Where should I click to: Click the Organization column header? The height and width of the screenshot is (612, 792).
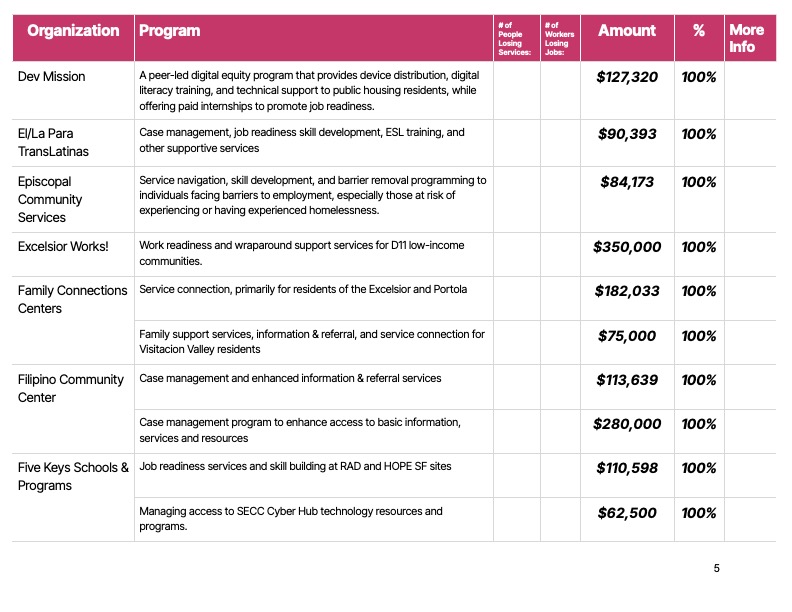73,31
